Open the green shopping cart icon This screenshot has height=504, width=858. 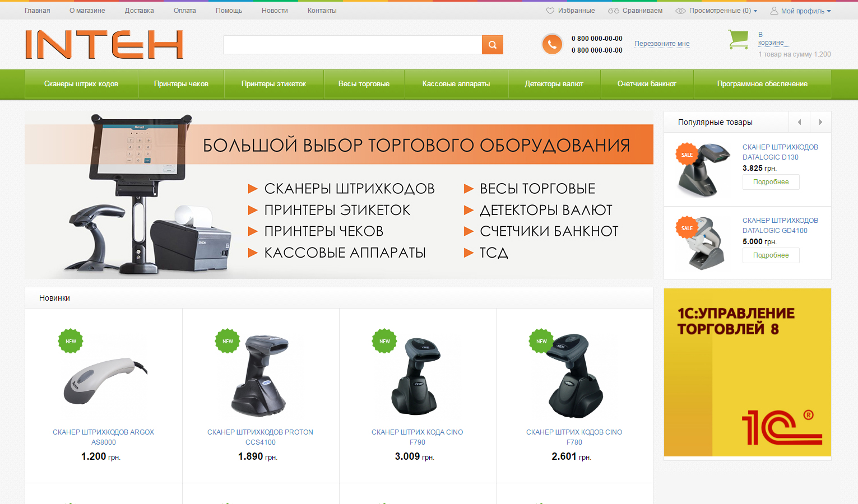[738, 39]
